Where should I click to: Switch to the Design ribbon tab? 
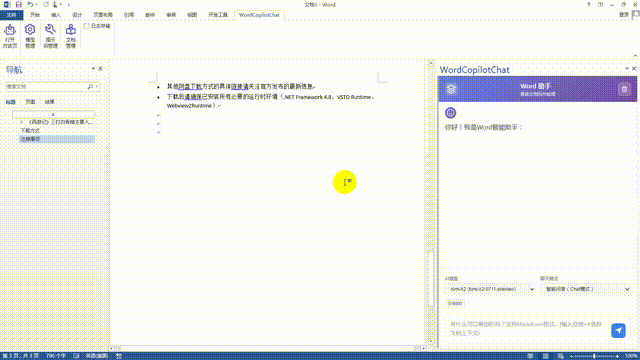coord(77,15)
